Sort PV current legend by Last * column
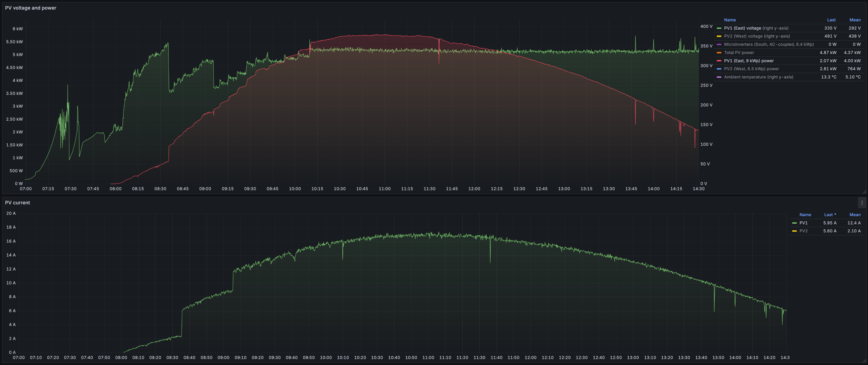868x365 pixels. pos(830,215)
